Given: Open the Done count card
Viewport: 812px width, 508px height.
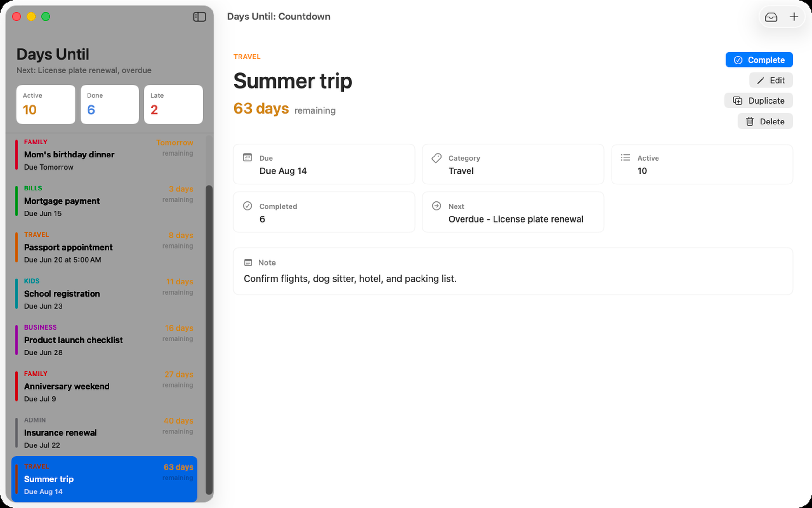Looking at the screenshot, I should point(110,104).
